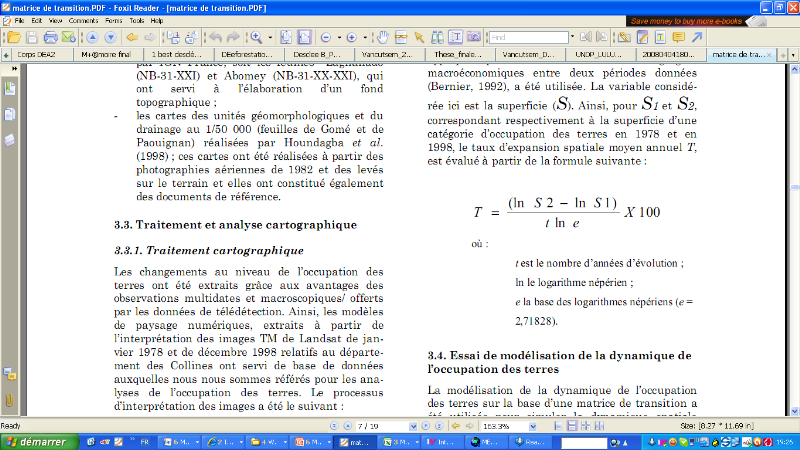The image size is (800, 450).
Task: Select the Hand tool
Action: 383,37
